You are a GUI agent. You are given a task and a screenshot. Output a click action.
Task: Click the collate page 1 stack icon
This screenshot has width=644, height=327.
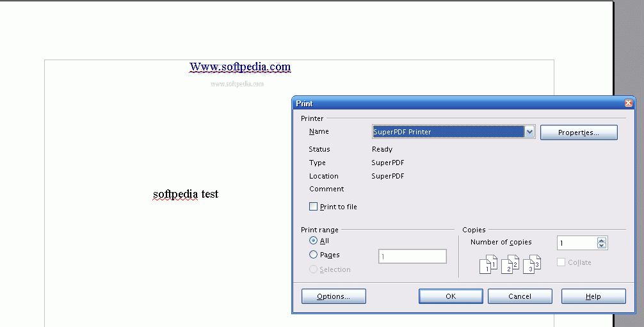click(488, 264)
